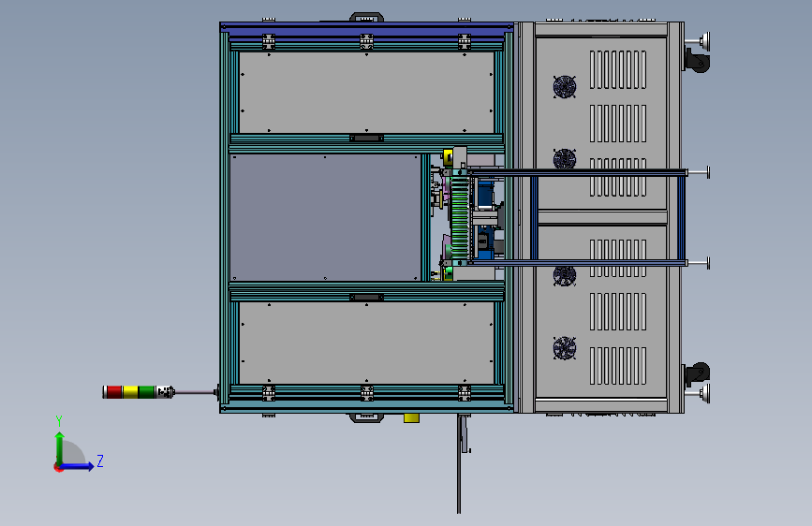The height and width of the screenshot is (526, 812).
Task: Pick the black handle on the upper crossbar
Action: [366, 139]
